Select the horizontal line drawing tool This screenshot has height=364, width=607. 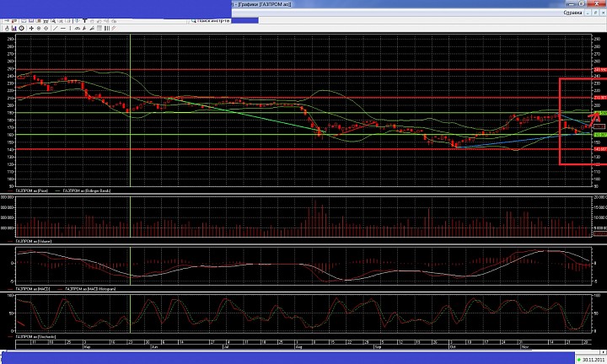[x=63, y=29]
